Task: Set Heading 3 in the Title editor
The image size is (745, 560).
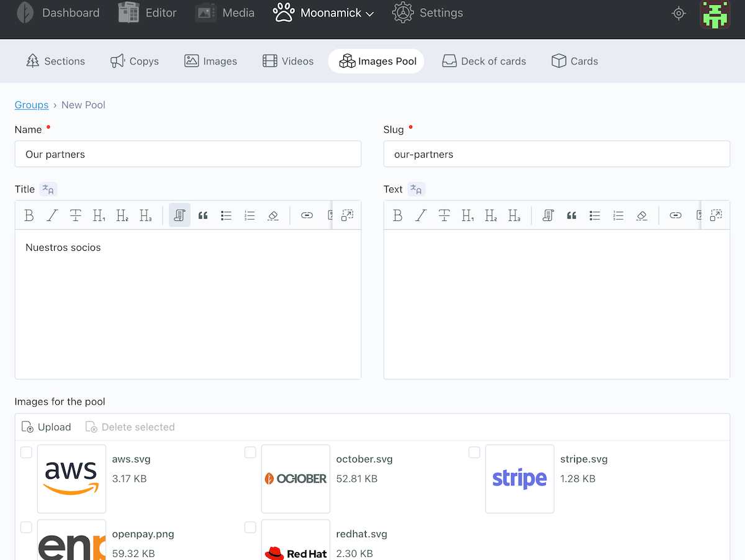Action: click(145, 215)
